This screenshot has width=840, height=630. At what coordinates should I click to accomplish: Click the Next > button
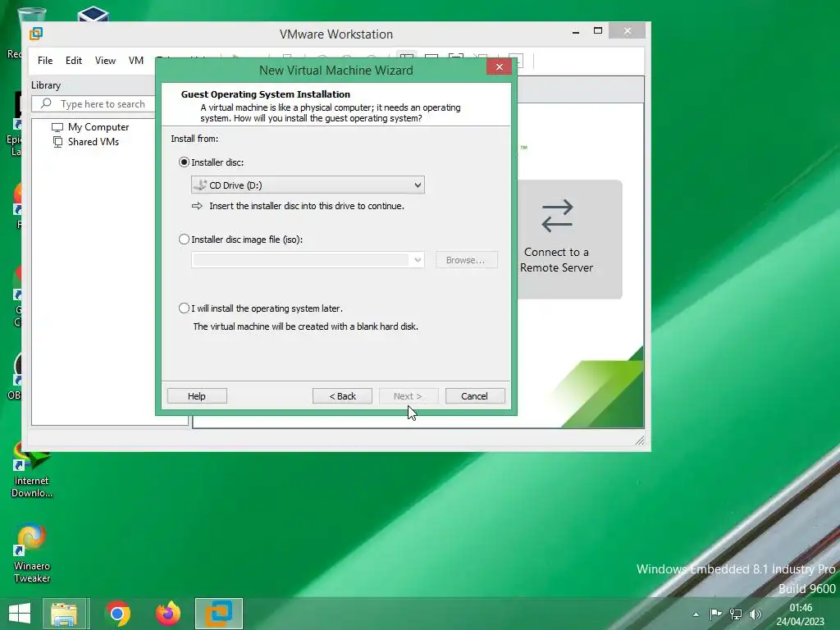[x=409, y=396]
